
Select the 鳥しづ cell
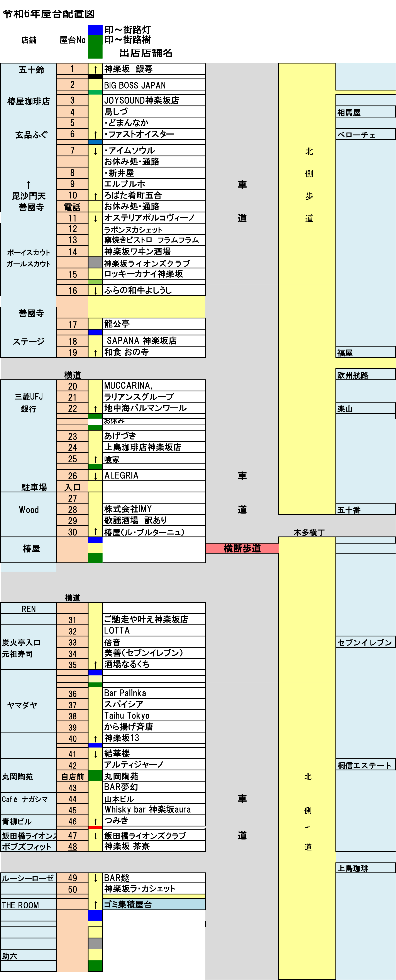click(154, 111)
